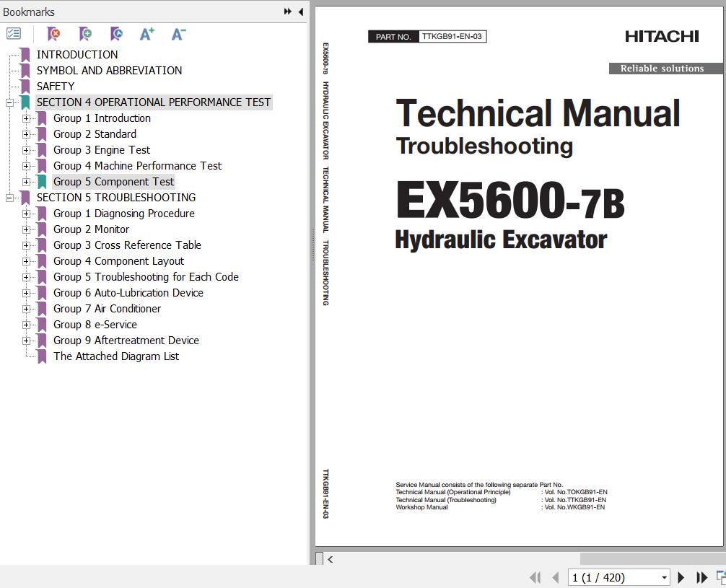Viewport: 726px width, 588px height.
Task: Click the document horizontal scrollbar track
Action: (x=652, y=559)
